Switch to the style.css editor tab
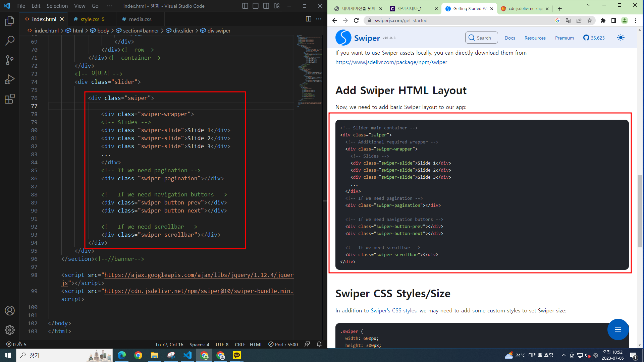644x362 pixels. pos(90,19)
